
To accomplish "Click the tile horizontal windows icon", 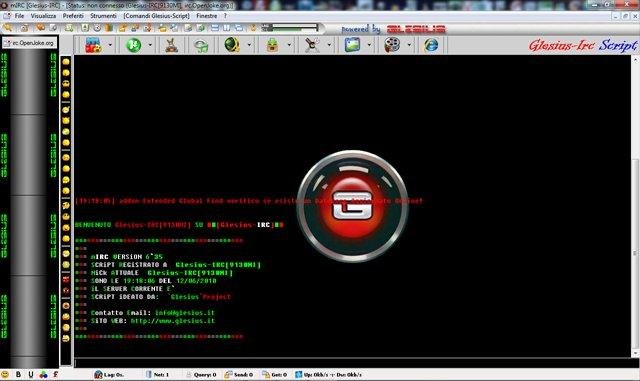I will coord(215,28).
